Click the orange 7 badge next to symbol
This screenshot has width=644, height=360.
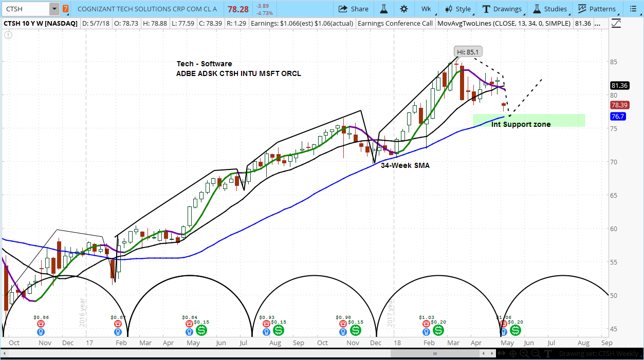(66, 9)
